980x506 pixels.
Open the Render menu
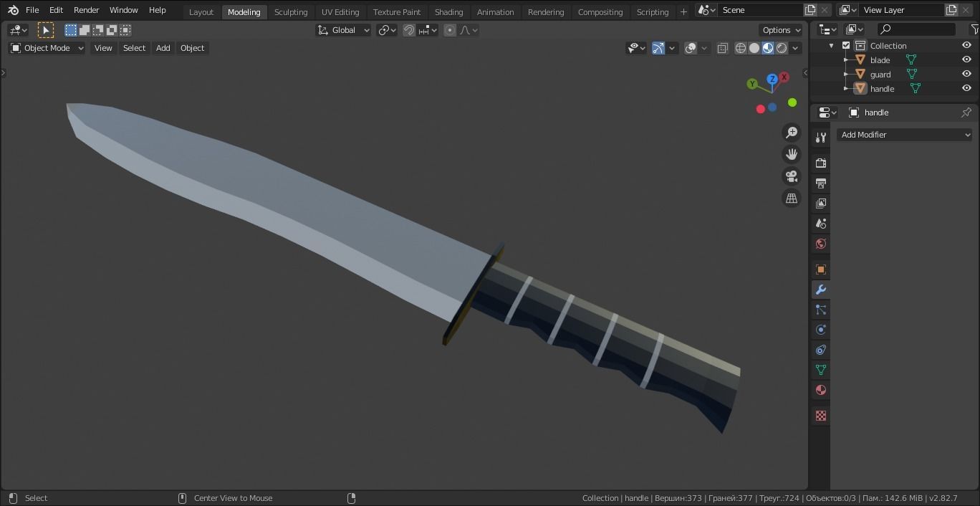point(86,10)
